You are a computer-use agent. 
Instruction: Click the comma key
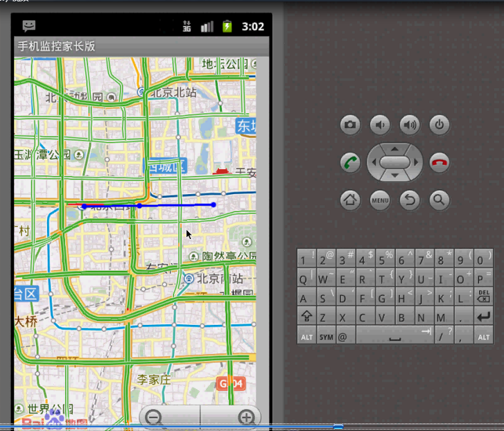pos(464,335)
